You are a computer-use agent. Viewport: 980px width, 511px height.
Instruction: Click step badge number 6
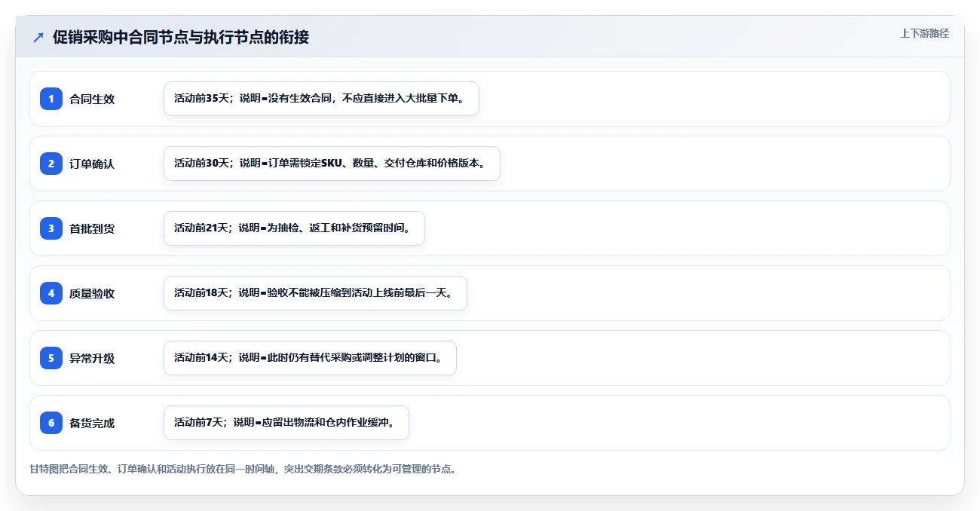click(51, 423)
